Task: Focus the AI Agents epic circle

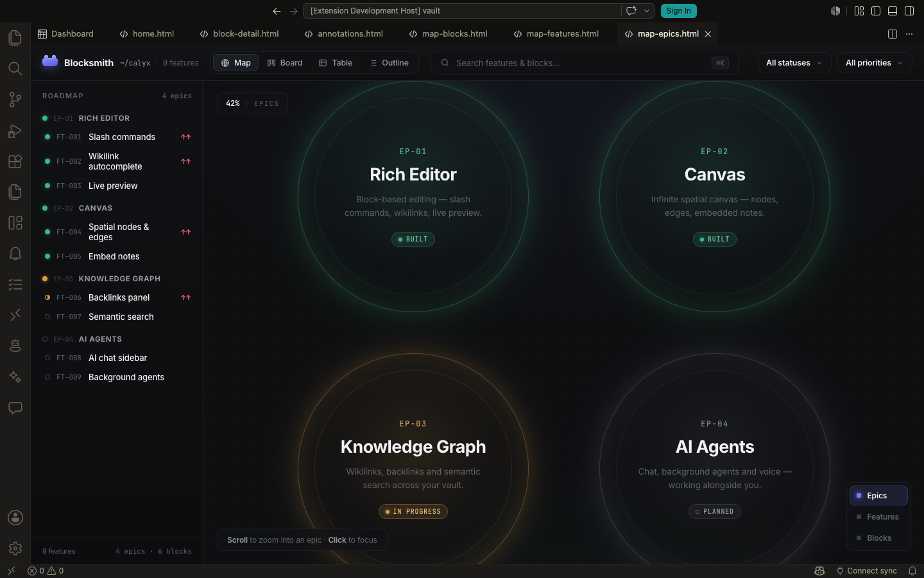Action: point(715,459)
